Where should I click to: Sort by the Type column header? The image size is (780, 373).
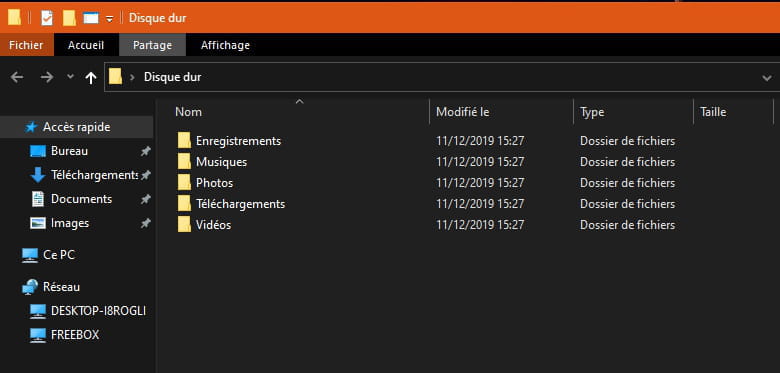point(592,112)
